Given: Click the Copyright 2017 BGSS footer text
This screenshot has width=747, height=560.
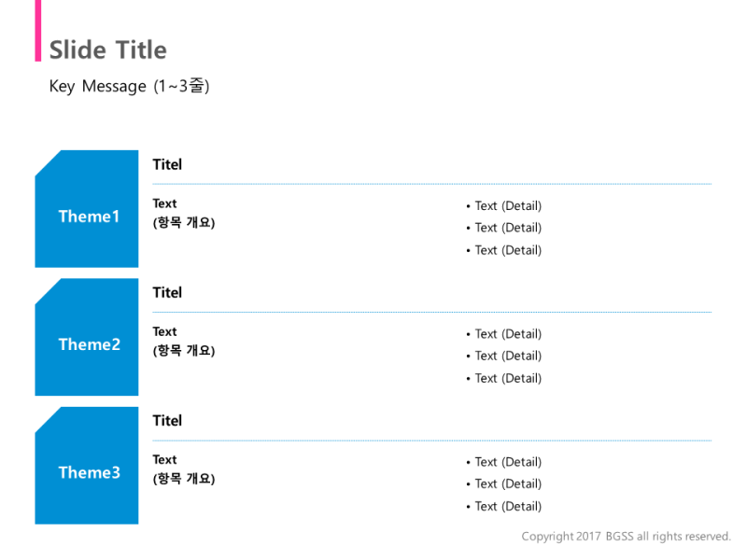Looking at the screenshot, I should click(x=626, y=537).
